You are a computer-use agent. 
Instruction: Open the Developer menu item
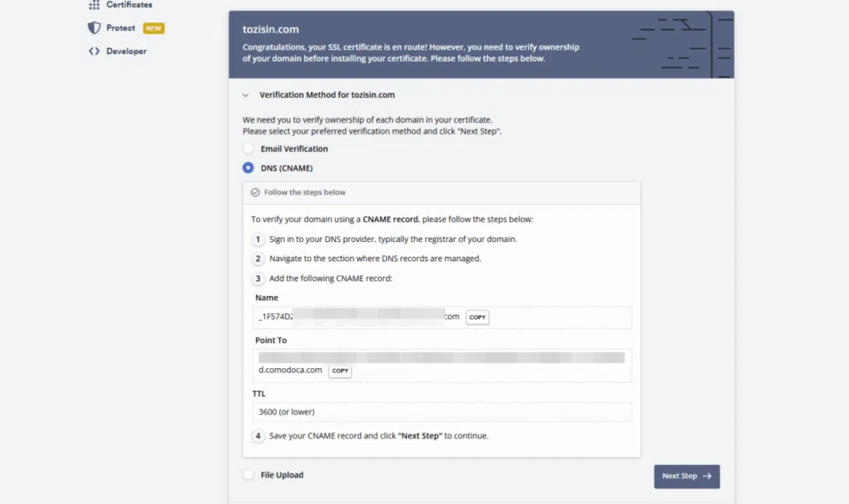[126, 51]
